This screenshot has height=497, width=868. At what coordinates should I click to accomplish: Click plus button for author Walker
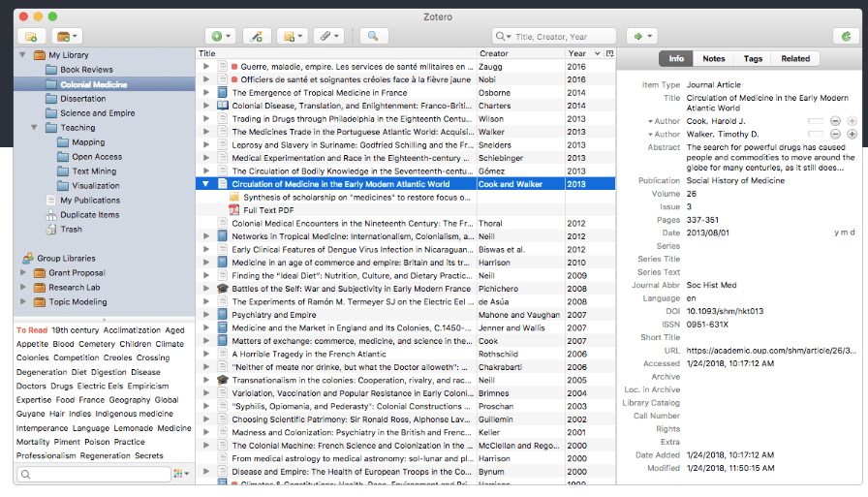pyautogui.click(x=852, y=134)
